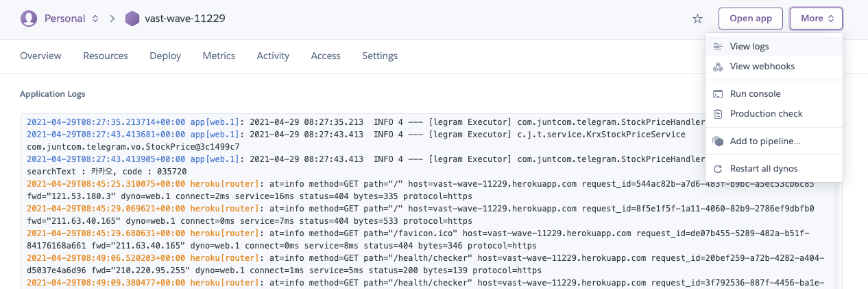Click the vast-wave-11229 app name
The width and height of the screenshot is (868, 289).
(x=185, y=19)
